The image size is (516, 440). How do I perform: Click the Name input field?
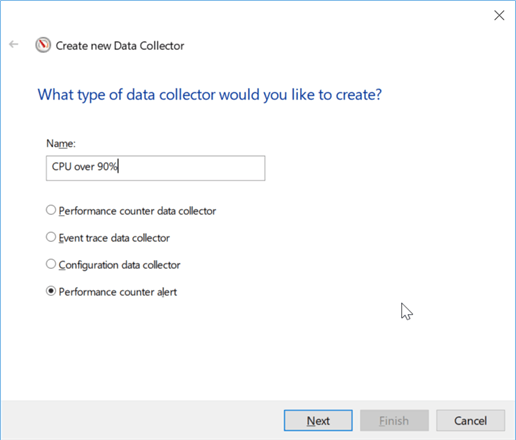(x=156, y=168)
